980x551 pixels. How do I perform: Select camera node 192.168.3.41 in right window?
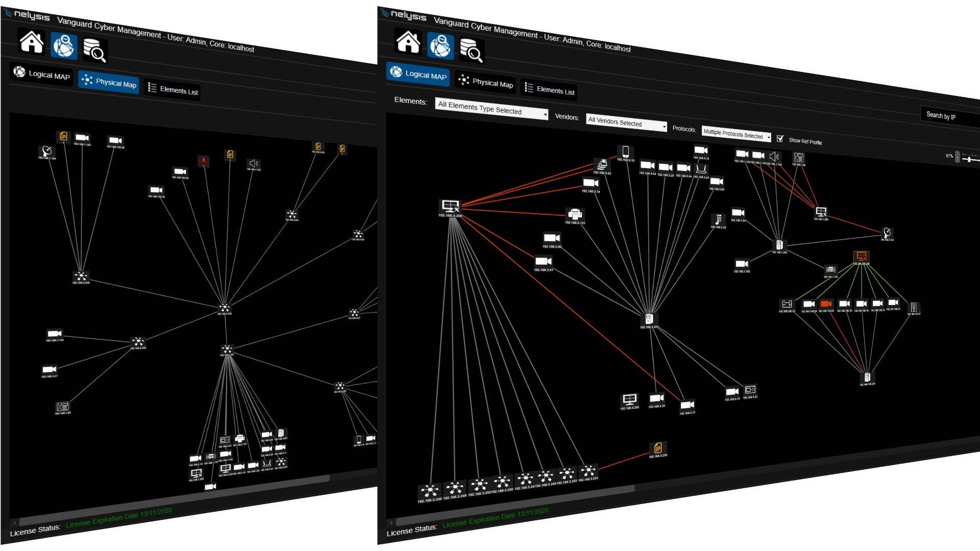point(543,263)
